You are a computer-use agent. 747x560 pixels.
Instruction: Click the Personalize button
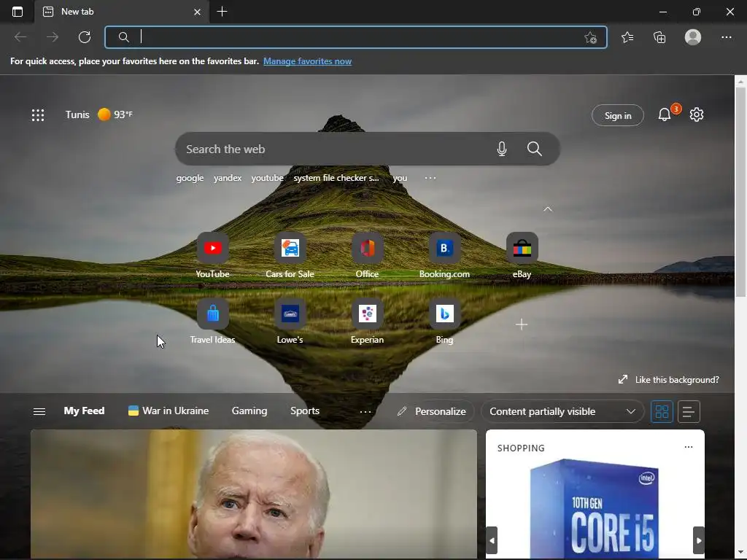(x=432, y=411)
